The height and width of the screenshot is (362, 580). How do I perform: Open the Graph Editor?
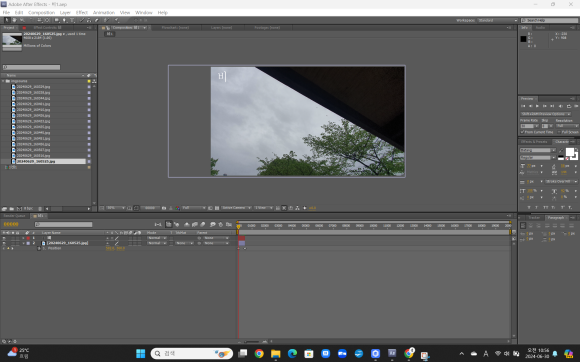tap(229, 224)
